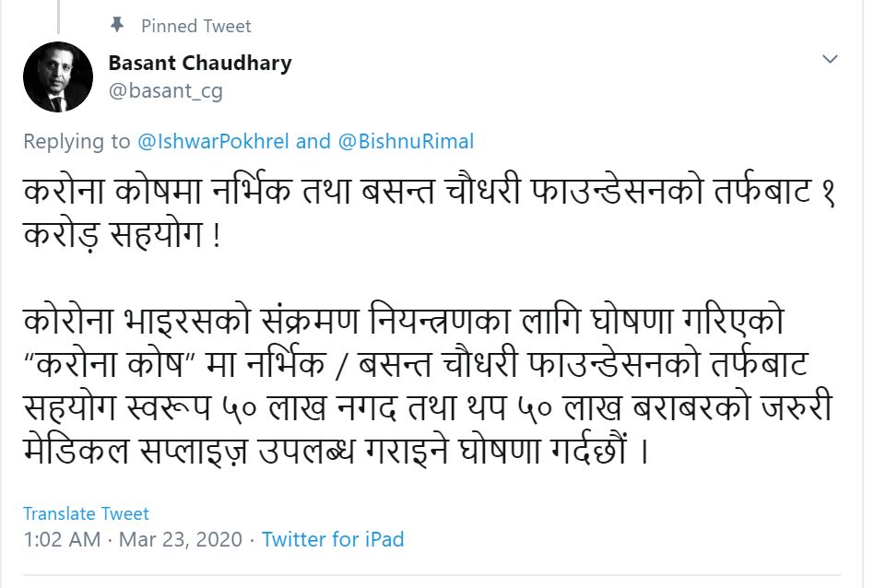Screen dimensions: 874x588
Task: Click the "Replying to" label
Action: tap(77, 141)
